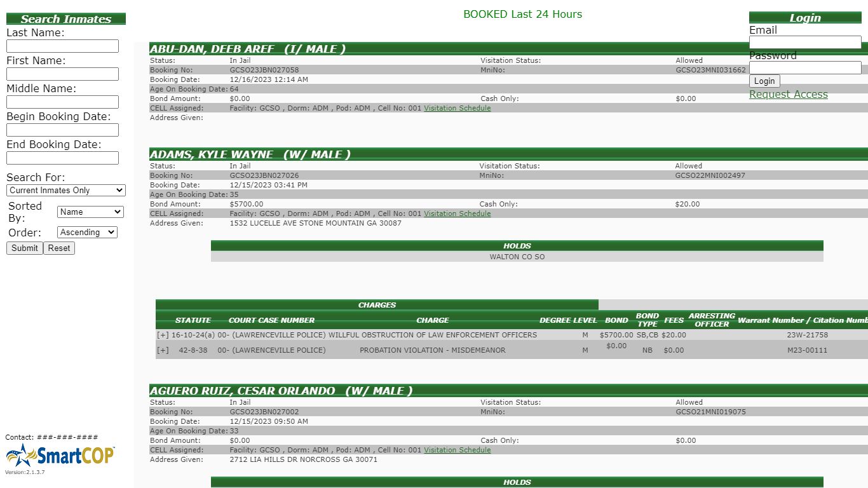Open Visitation Schedule for Adams, Kyle Wayne
Screen dimensions: 868x488
[458, 213]
